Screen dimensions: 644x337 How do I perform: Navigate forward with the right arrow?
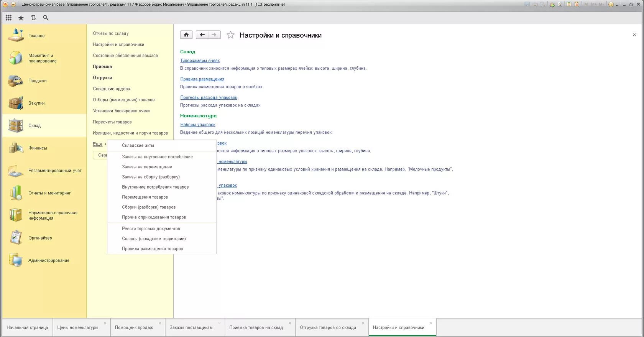[214, 35]
